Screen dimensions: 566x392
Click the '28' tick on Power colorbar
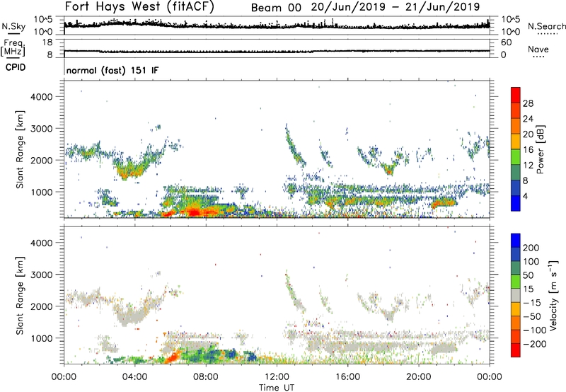click(528, 103)
